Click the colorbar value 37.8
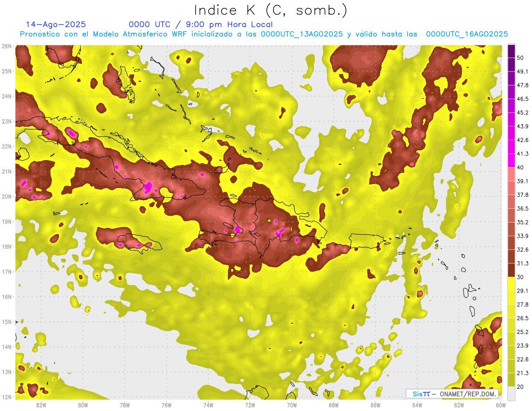This screenshot has width=532, height=411. click(x=523, y=195)
